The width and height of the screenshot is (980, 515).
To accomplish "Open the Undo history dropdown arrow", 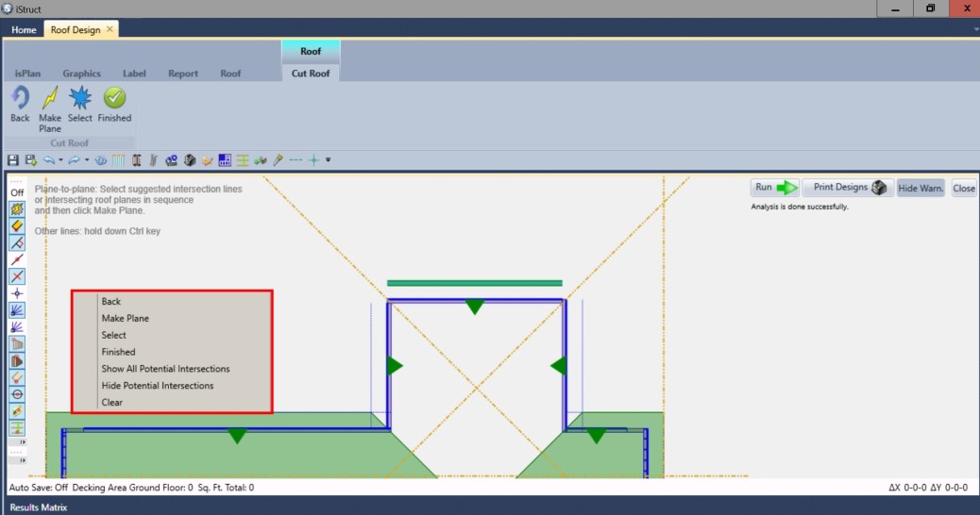I will coord(60,160).
